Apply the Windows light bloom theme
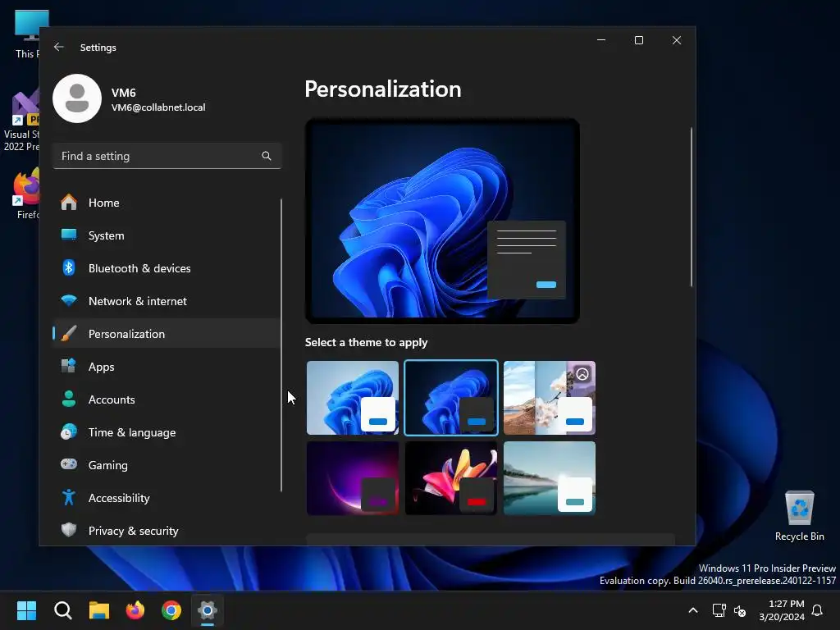Viewport: 840px width, 630px height. (x=353, y=398)
